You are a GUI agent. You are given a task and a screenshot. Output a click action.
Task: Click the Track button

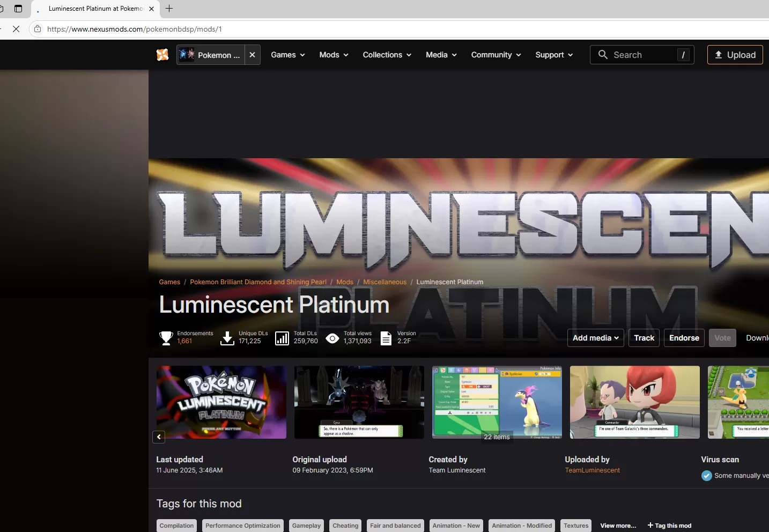tap(644, 338)
